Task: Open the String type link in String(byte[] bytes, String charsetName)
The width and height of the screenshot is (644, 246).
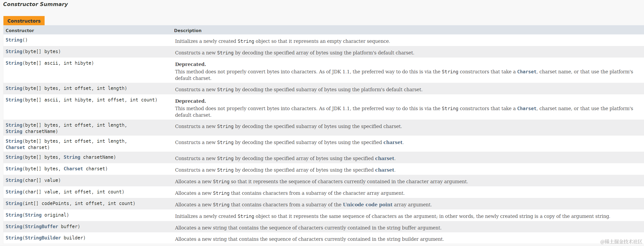Action: 72,157
